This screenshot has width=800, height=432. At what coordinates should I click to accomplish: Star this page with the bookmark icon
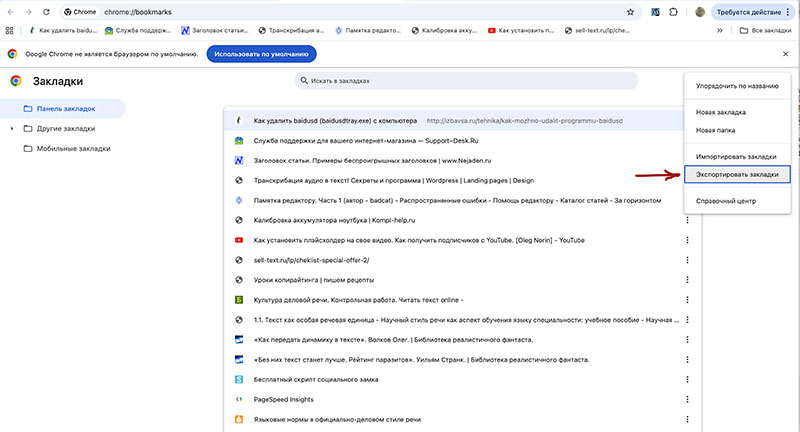pos(630,12)
